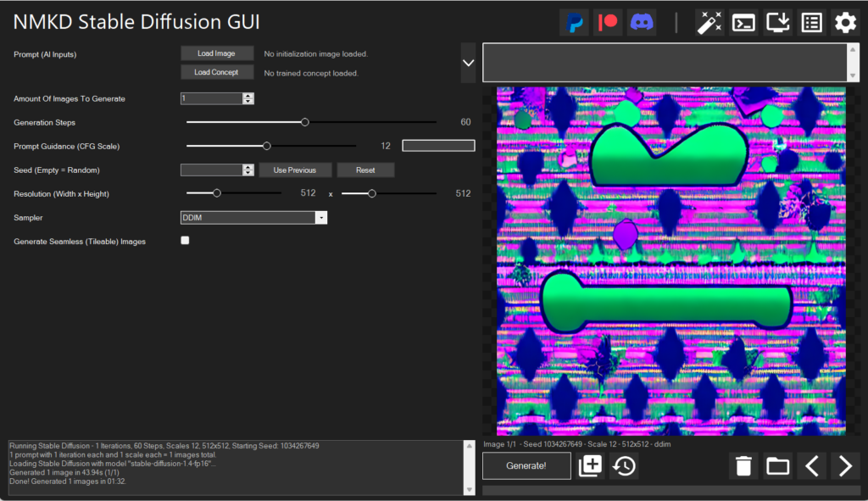
Task: View logs using the list icon
Action: [811, 23]
